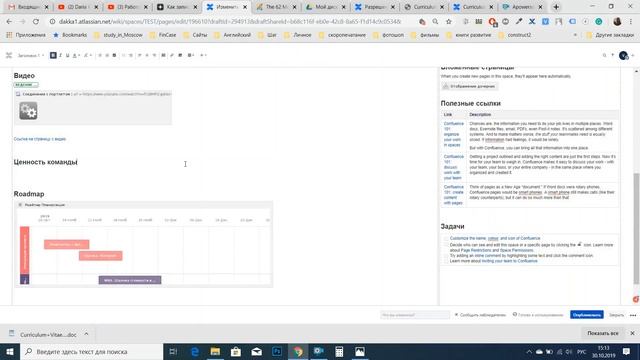Open the 'FinCase' bookmark folder
Viewport: 640px width, 360px height.
pyautogui.click(x=163, y=35)
